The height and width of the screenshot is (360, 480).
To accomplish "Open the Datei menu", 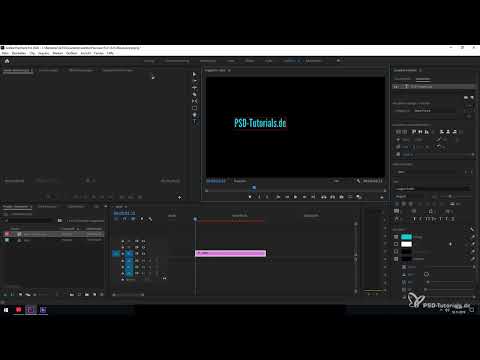I will 5,53.
